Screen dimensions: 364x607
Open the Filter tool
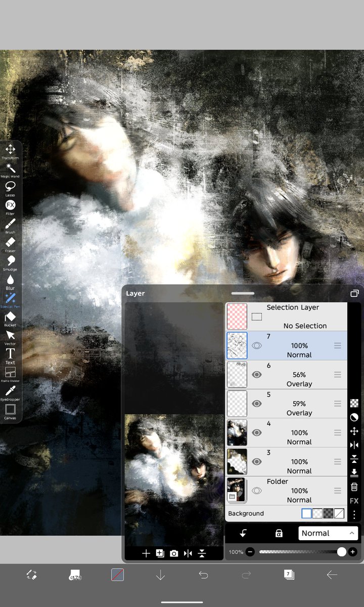10,207
